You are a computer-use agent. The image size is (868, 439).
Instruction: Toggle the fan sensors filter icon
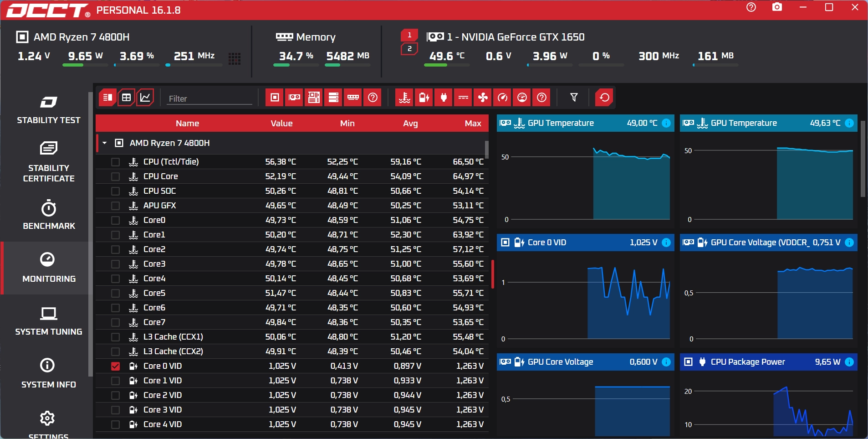pos(483,98)
